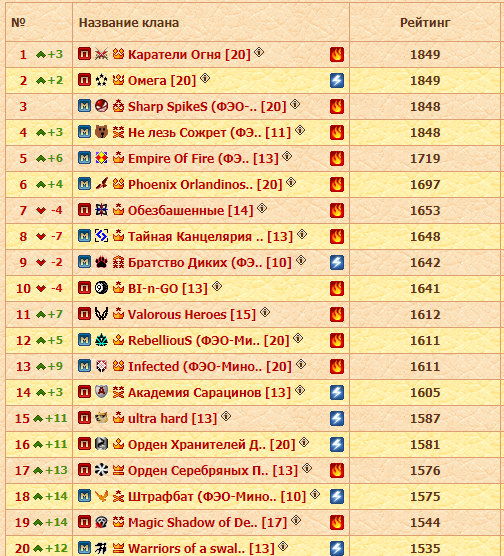The height and width of the screenshot is (556, 504).
Task: Click the fire icon in Magic Shadow row
Action: click(337, 522)
